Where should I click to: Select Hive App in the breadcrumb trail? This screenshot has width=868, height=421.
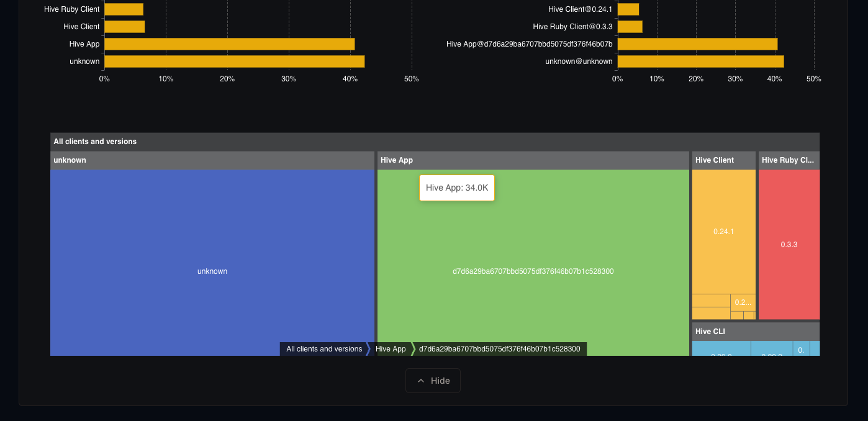click(x=391, y=349)
